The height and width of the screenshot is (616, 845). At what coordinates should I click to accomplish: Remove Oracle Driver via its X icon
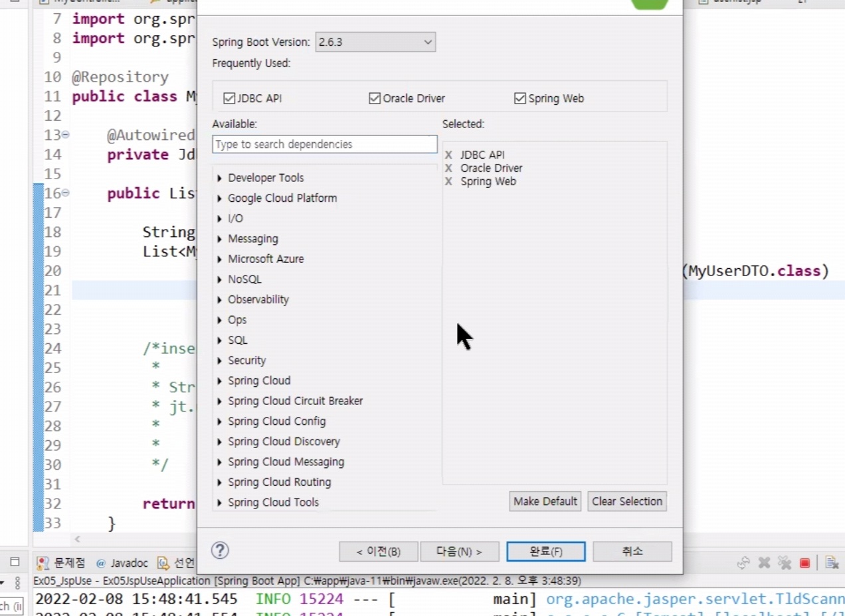pos(448,168)
